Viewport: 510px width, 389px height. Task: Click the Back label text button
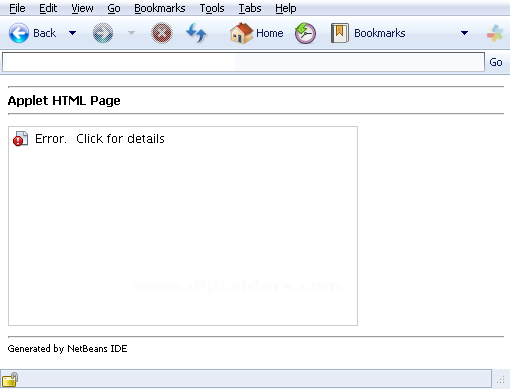(x=44, y=33)
